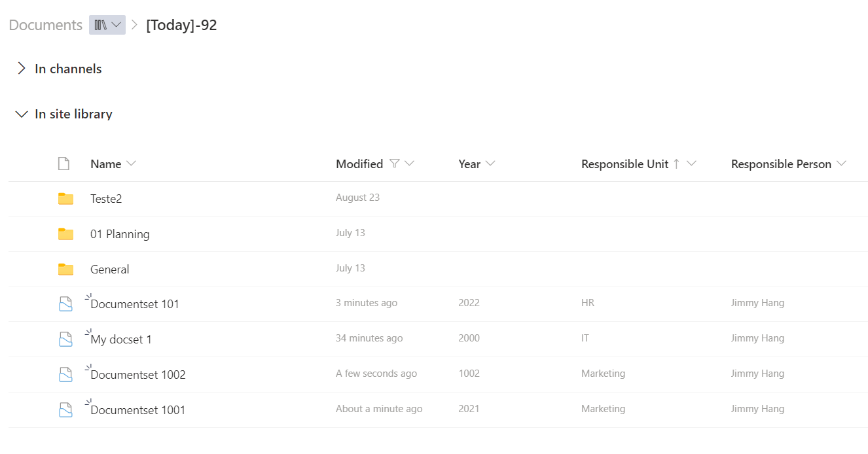Click the Teste2 folder icon
Image resolution: width=868 pixels, height=454 pixels.
(x=65, y=199)
